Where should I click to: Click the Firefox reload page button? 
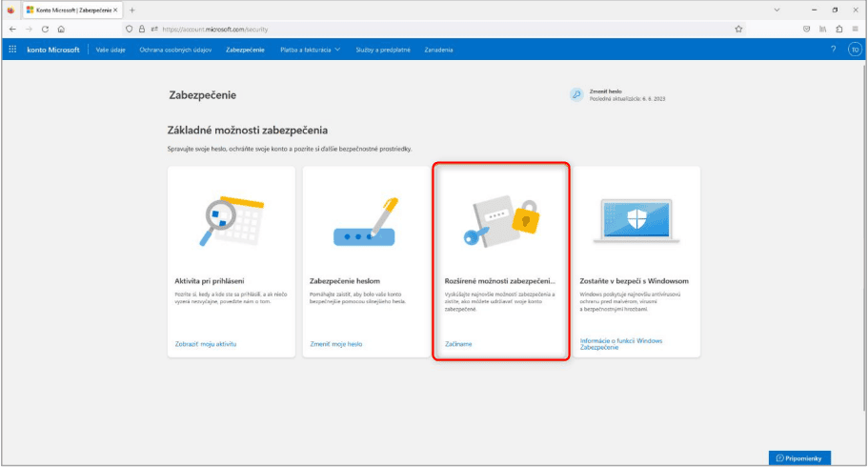coord(44,30)
